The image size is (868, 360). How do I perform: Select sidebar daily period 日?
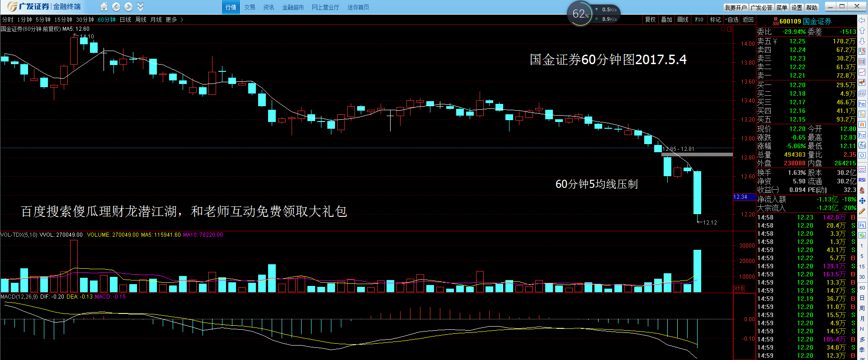[862, 298]
